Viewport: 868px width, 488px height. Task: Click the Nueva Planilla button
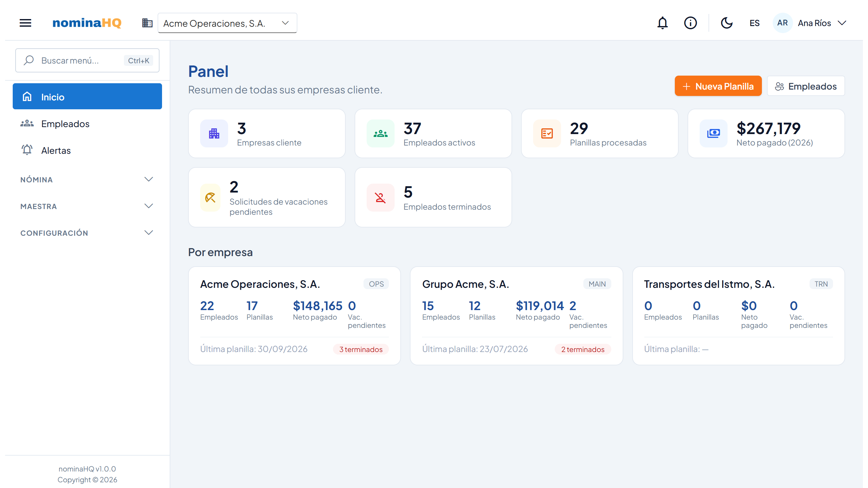[x=718, y=86]
